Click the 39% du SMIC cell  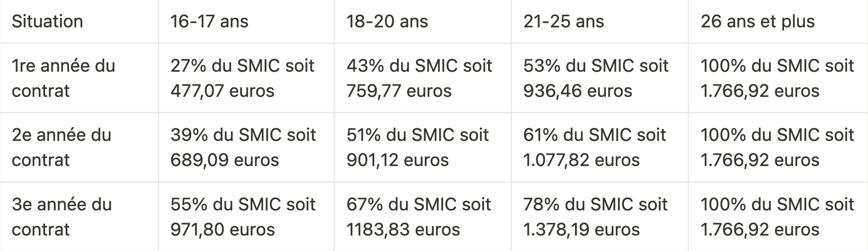coord(243,147)
